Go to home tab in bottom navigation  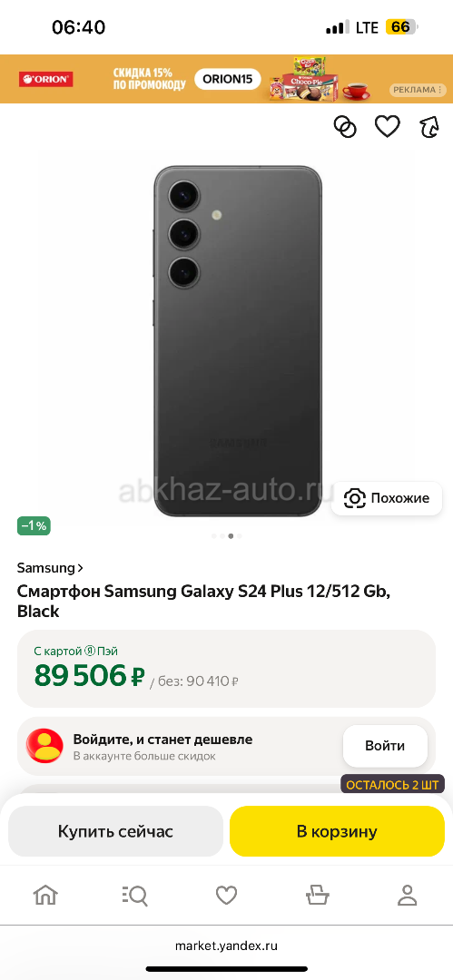point(45,896)
